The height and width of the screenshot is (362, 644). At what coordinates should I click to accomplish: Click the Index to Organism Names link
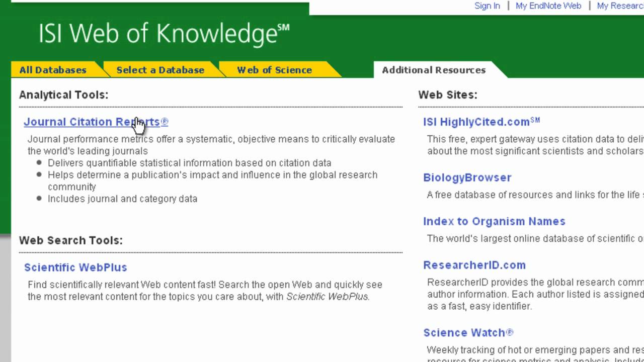point(494,221)
